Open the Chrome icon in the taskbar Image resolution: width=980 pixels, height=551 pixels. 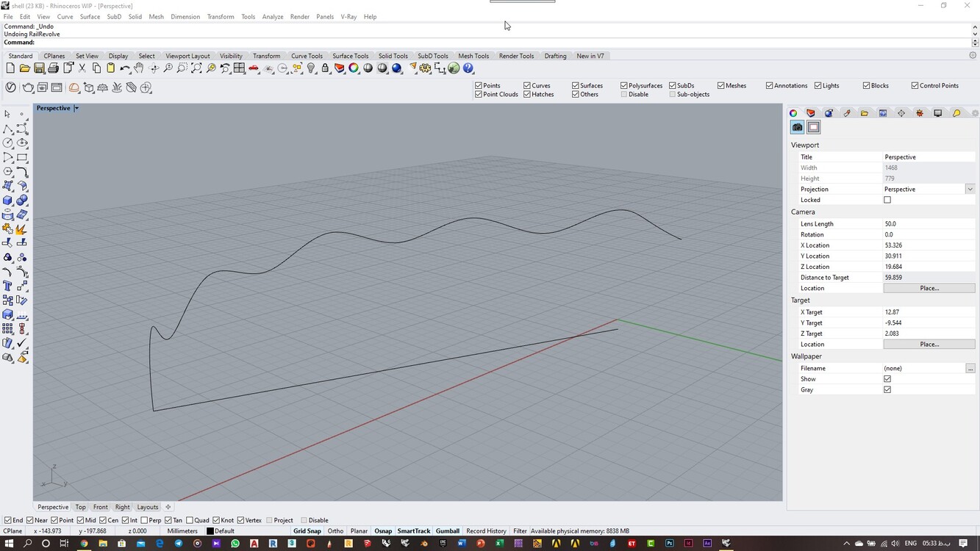[x=84, y=544]
